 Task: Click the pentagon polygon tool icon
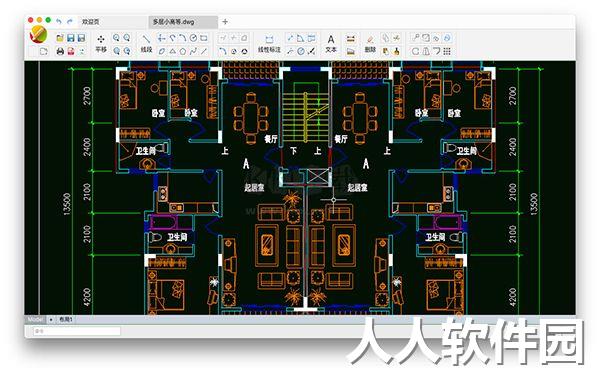click(x=183, y=51)
